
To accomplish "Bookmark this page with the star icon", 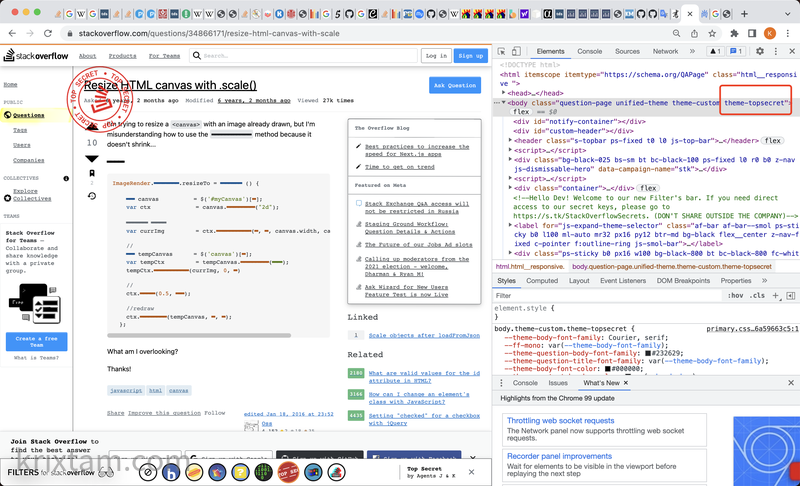I will coord(714,33).
